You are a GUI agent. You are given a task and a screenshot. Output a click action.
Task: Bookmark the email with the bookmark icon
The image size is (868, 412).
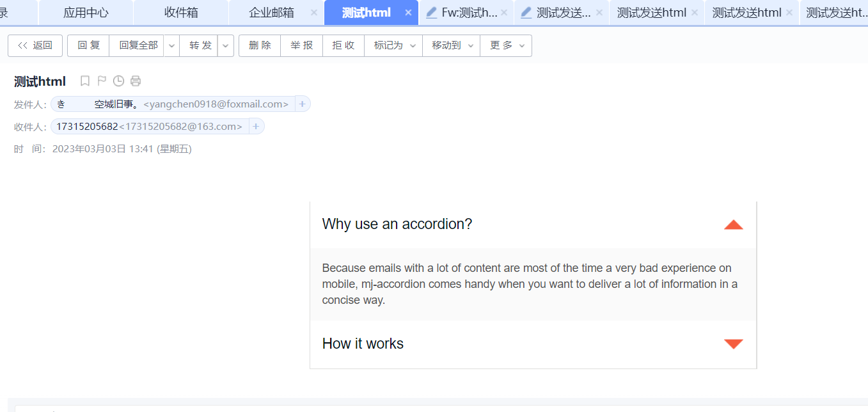(x=85, y=81)
